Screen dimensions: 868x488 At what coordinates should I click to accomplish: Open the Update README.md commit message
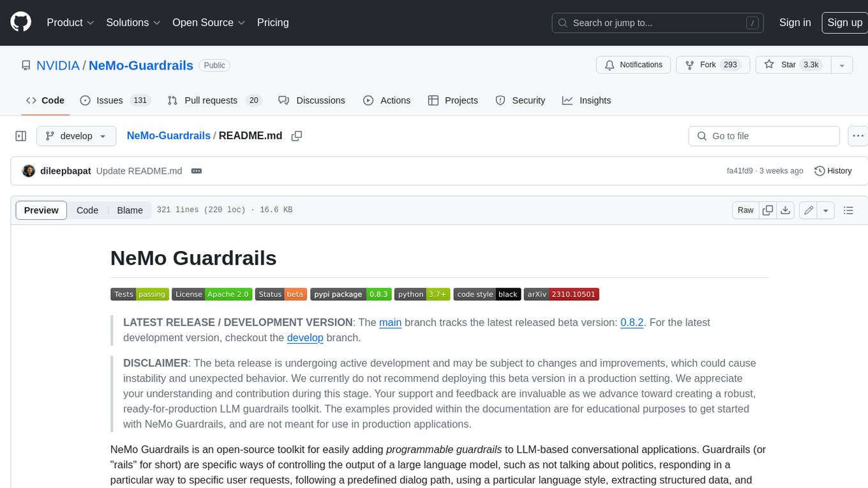click(139, 171)
